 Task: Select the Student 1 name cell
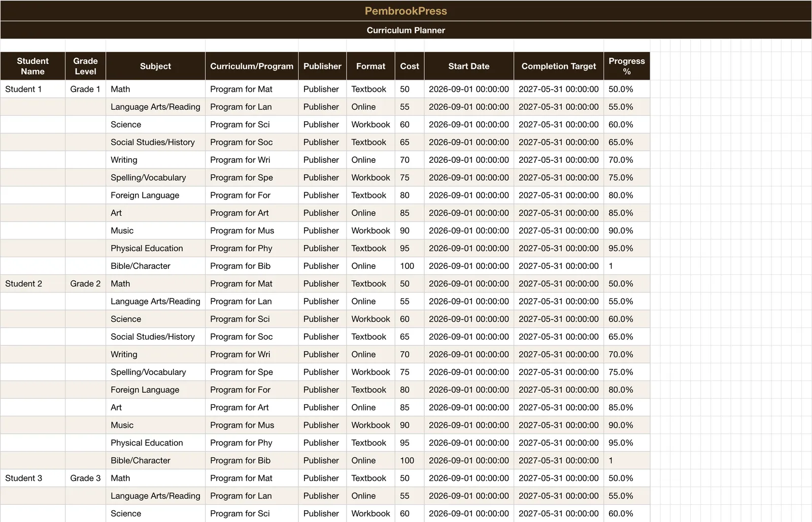point(32,89)
